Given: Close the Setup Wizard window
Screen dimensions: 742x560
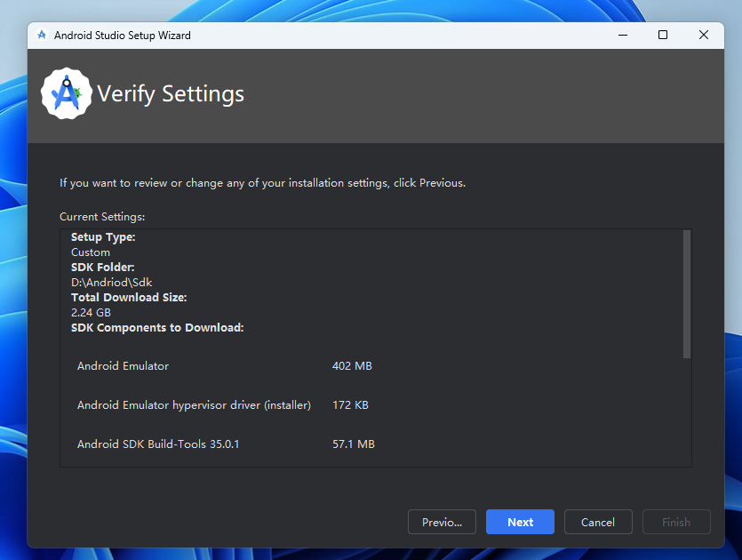Looking at the screenshot, I should pyautogui.click(x=703, y=35).
